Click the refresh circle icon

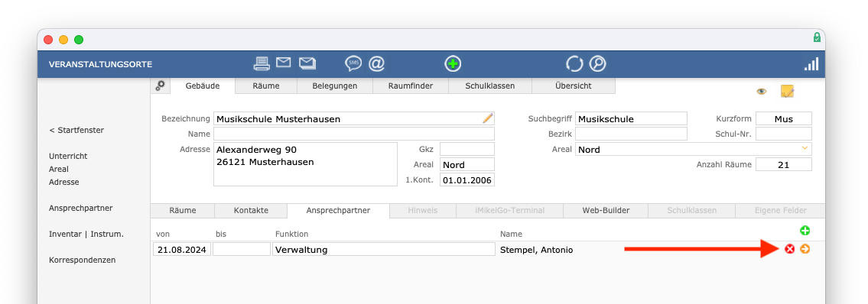574,64
